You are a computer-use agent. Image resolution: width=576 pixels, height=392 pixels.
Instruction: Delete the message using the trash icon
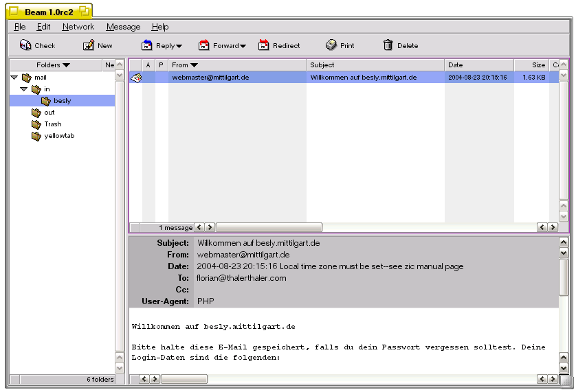point(388,45)
